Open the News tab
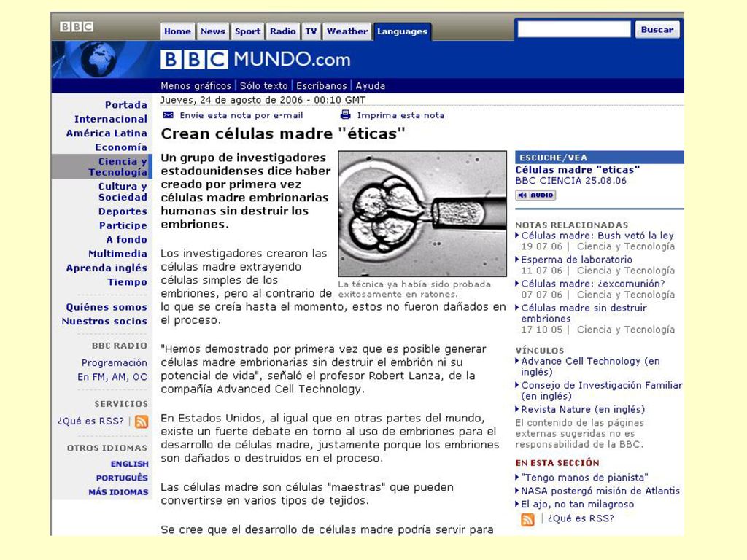Viewport: 747px width, 560px height. (x=212, y=31)
